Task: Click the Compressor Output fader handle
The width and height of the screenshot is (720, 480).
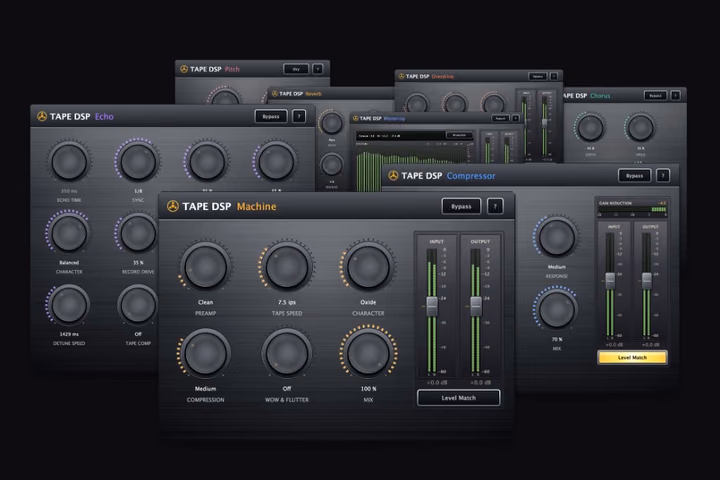Action: 647,280
